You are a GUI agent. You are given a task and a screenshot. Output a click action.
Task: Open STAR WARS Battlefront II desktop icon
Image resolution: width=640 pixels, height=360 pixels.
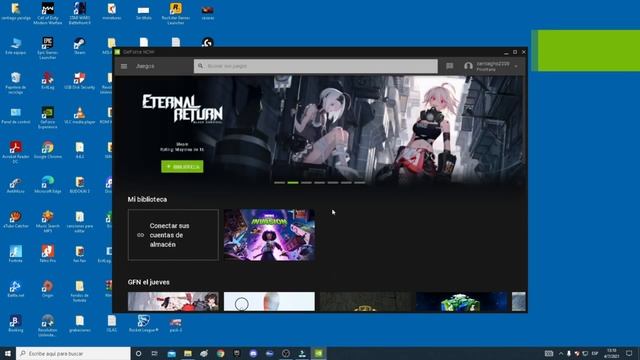(x=80, y=13)
